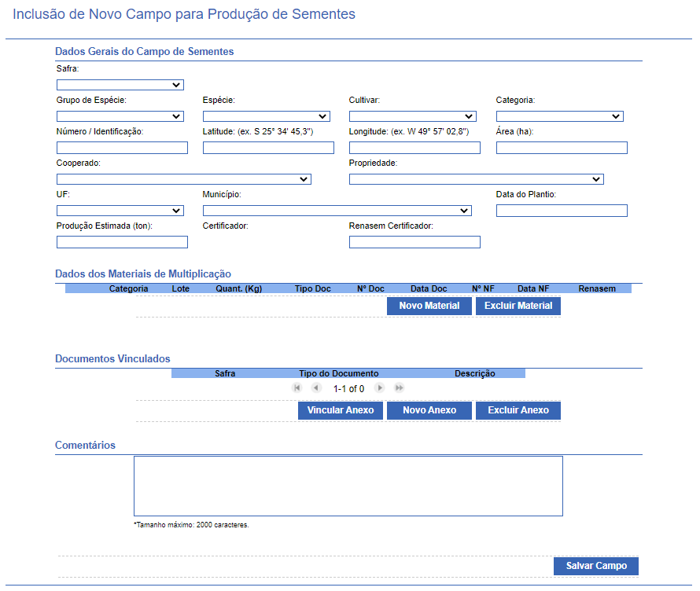Focus the Latitude input field
Viewport: 700px width, 591px height.
coord(268,148)
